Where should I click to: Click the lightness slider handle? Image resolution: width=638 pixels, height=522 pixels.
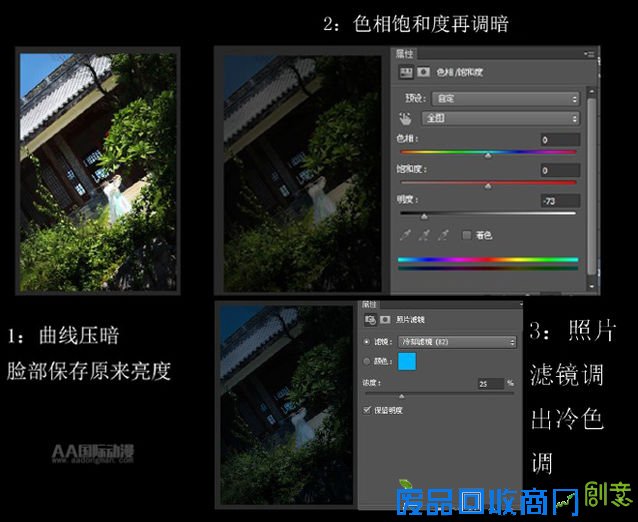[424, 216]
